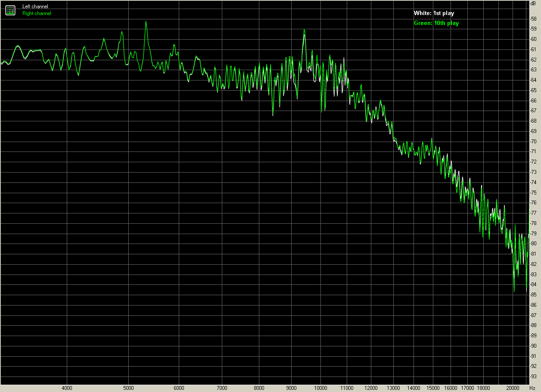Click the -84 dB scale label
The height and width of the screenshot is (392, 541).
point(533,284)
